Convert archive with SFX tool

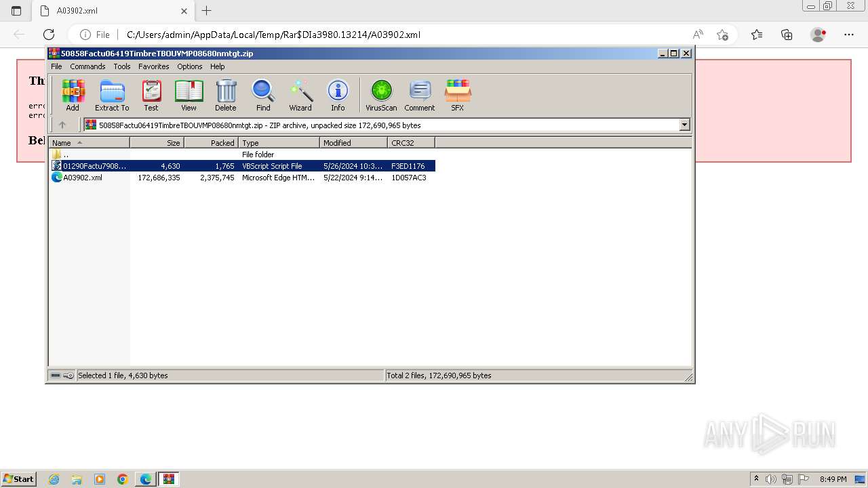458,96
